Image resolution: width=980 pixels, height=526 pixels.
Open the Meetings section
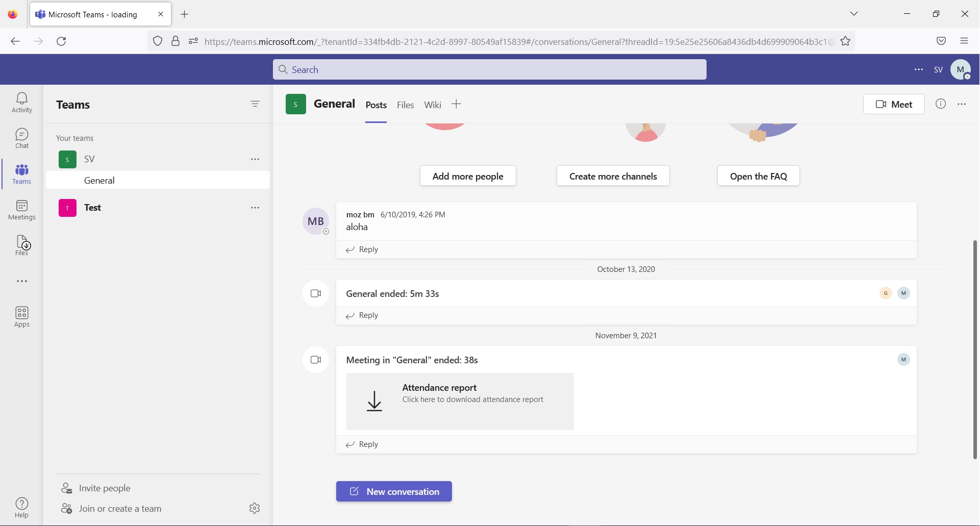coord(21,210)
